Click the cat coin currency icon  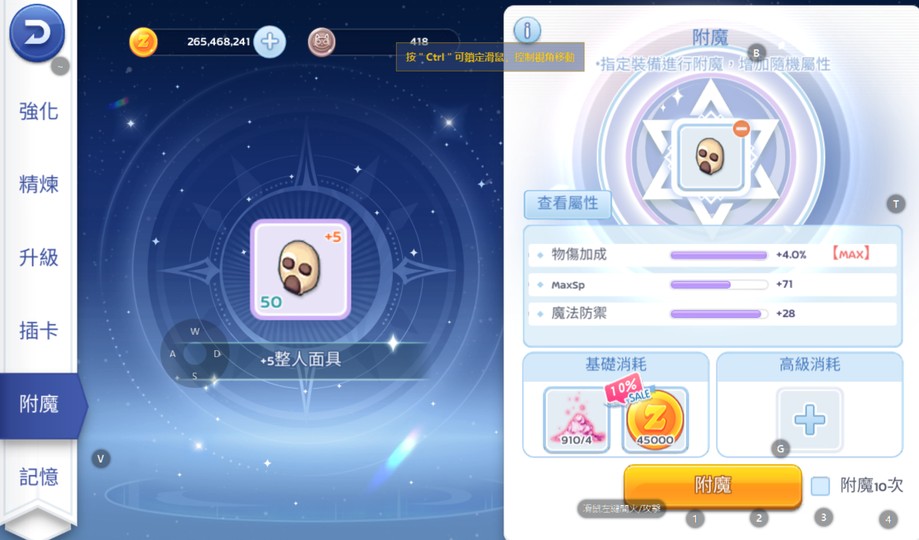[x=321, y=42]
